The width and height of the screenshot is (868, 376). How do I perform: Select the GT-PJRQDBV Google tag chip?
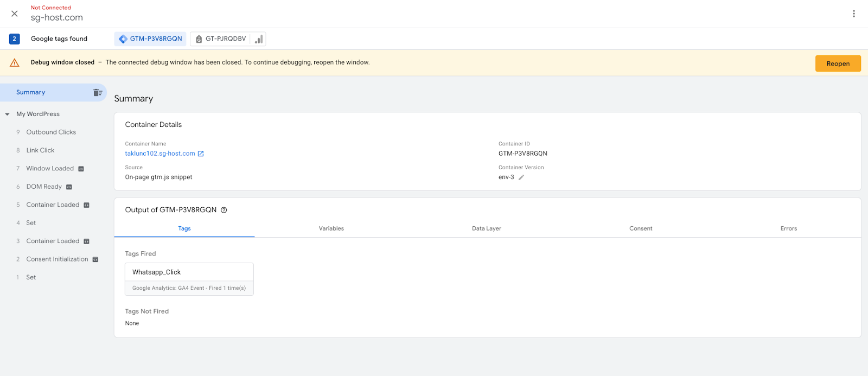click(220, 39)
